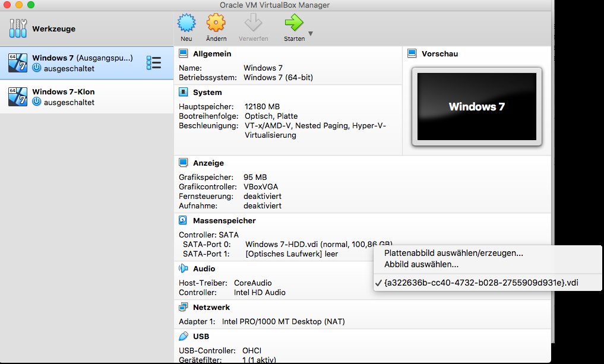Click the Vorschau monitor icon

(412, 53)
